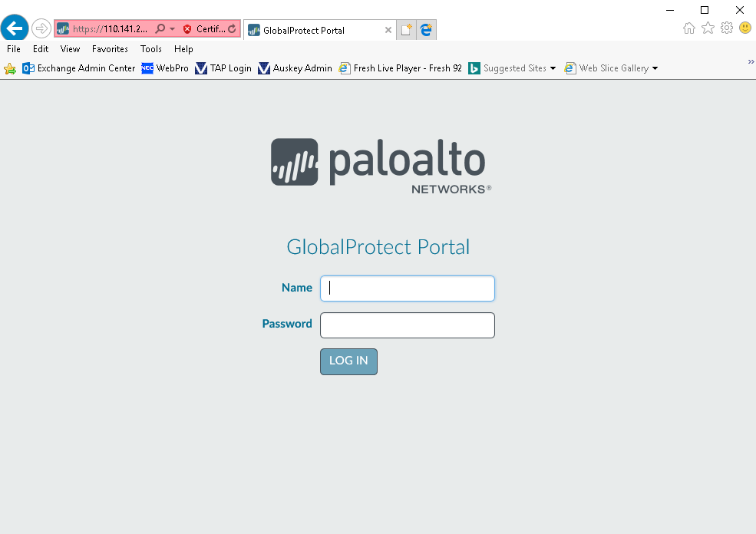This screenshot has width=756, height=534.
Task: Click the greyed Forward arrow button
Action: click(x=41, y=28)
